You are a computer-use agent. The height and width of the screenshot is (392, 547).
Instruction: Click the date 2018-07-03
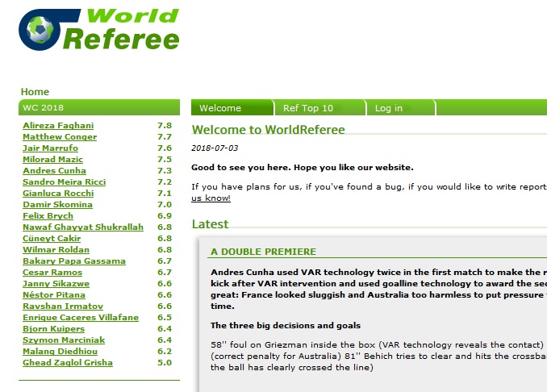(x=215, y=148)
